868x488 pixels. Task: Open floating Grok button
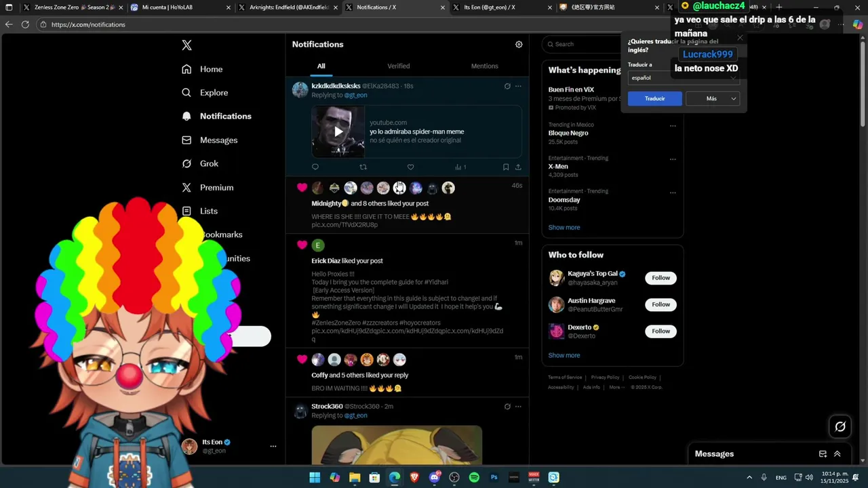(x=840, y=426)
